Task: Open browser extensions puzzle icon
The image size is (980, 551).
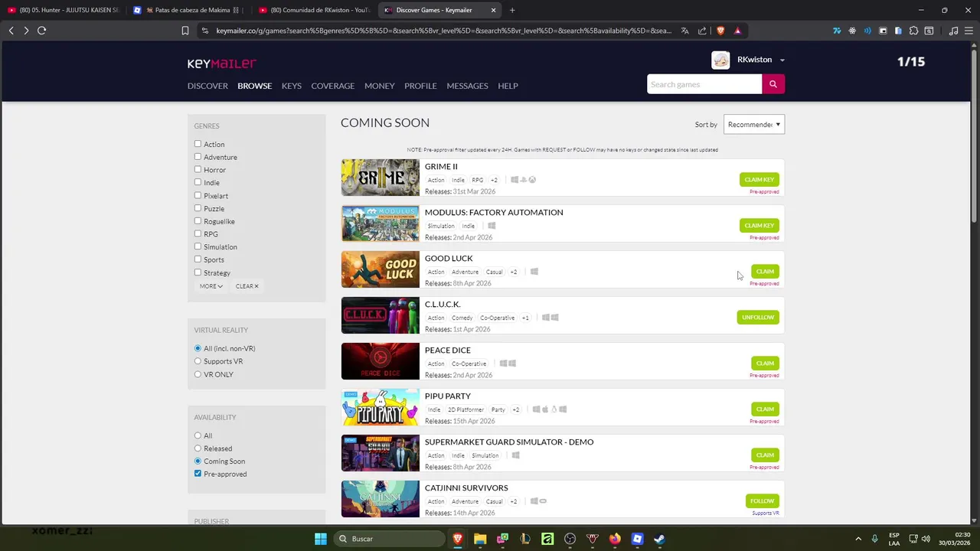Action: [x=913, y=31]
